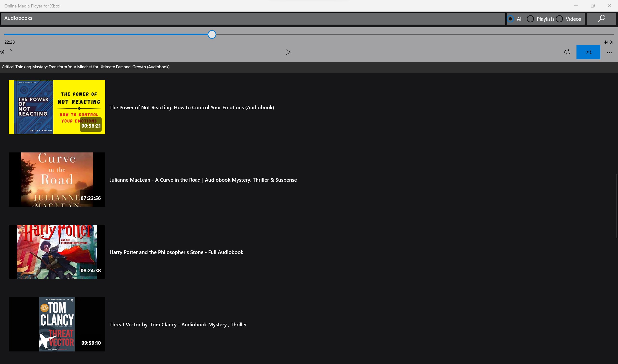Select the All radio button

(510, 19)
